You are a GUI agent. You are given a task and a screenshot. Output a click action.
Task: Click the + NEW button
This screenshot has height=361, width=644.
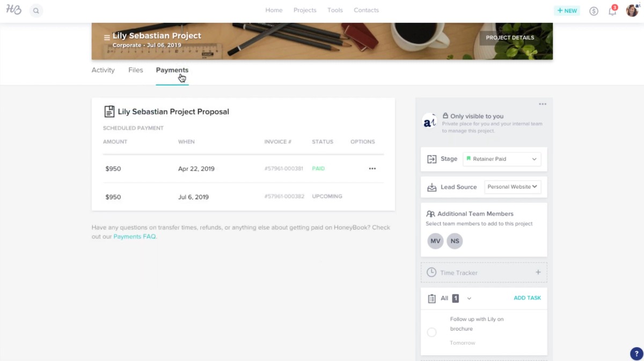(567, 11)
